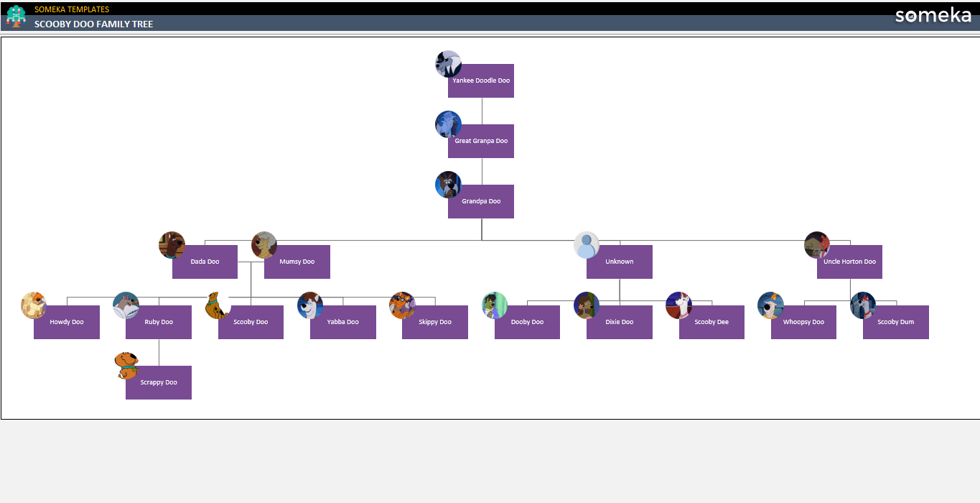Select Mumsy Doo's avatar picture
This screenshot has width=980, height=503.
pyautogui.click(x=264, y=245)
